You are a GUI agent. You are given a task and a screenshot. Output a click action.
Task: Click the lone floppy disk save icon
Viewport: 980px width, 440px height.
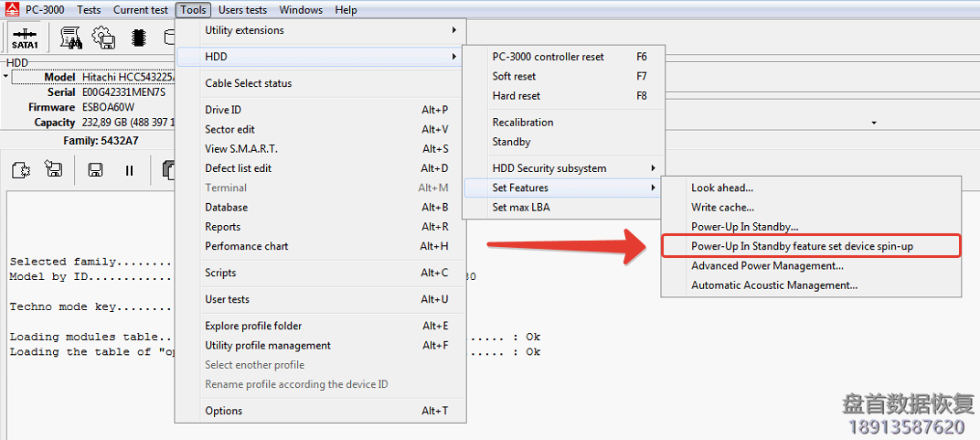click(x=95, y=170)
